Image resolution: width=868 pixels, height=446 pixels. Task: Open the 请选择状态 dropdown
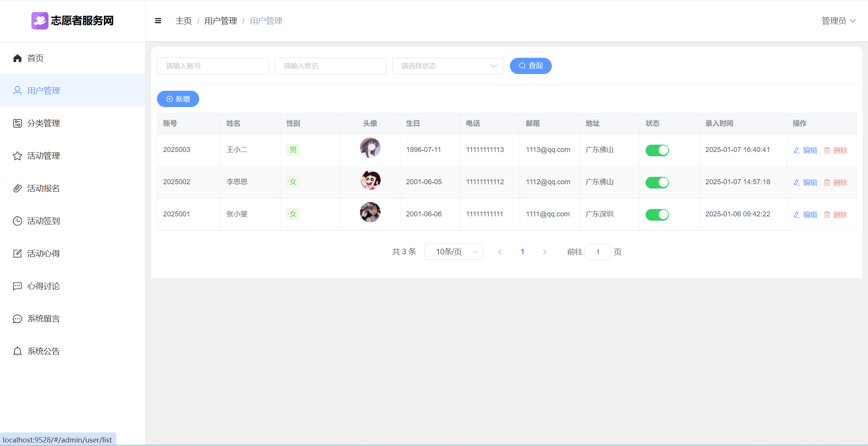448,66
